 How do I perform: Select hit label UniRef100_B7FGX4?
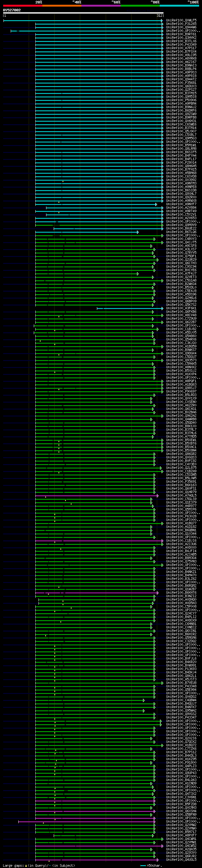coord(181,52)
